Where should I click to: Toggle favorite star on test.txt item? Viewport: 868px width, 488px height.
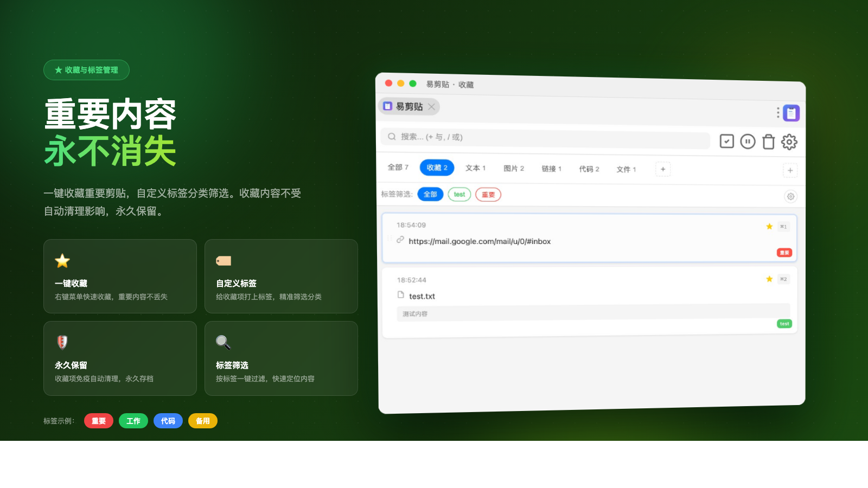click(769, 279)
